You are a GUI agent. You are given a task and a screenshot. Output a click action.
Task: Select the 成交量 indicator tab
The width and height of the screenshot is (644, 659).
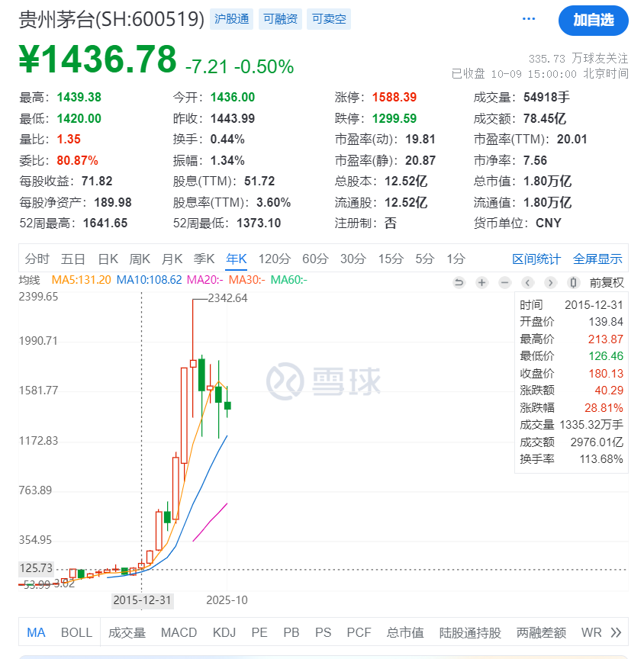[127, 632]
